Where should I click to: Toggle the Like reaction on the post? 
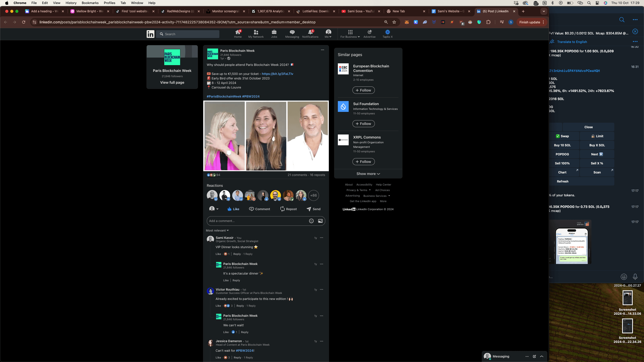point(233,209)
